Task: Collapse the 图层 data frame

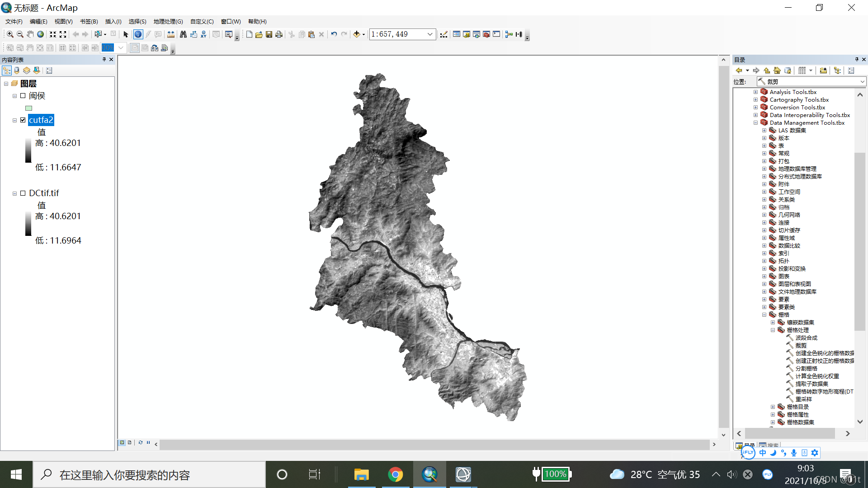Action: click(6, 84)
